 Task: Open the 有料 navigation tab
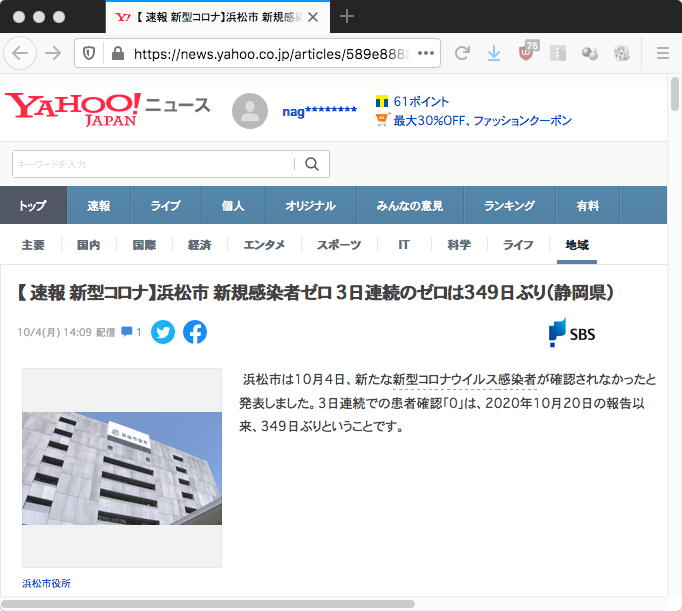tap(588, 205)
